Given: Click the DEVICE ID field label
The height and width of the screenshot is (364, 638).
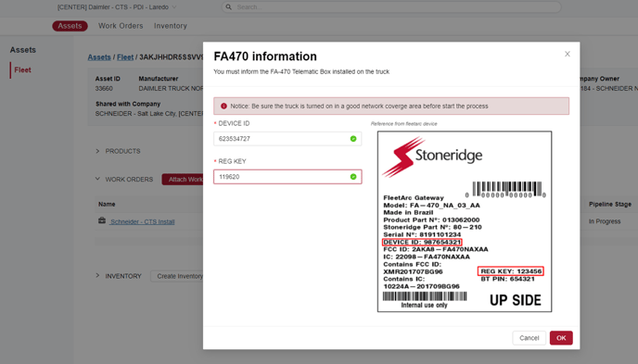Looking at the screenshot, I should [234, 123].
